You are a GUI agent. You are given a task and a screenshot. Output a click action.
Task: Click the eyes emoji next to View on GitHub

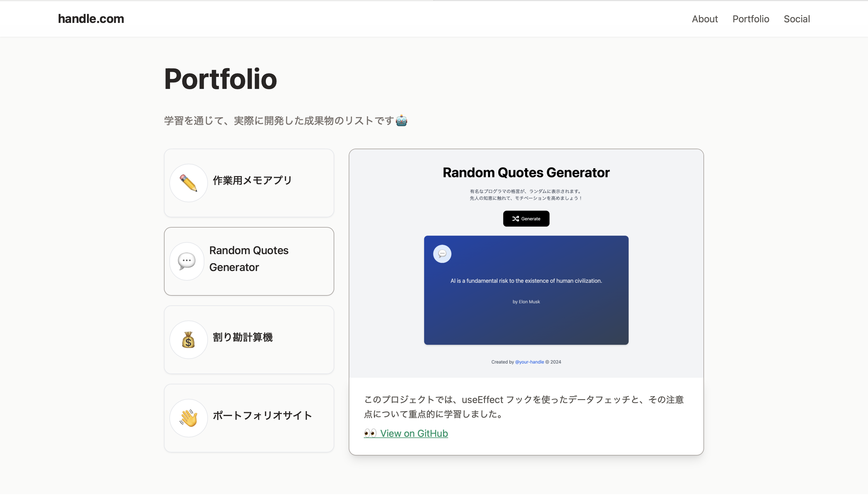tap(370, 433)
